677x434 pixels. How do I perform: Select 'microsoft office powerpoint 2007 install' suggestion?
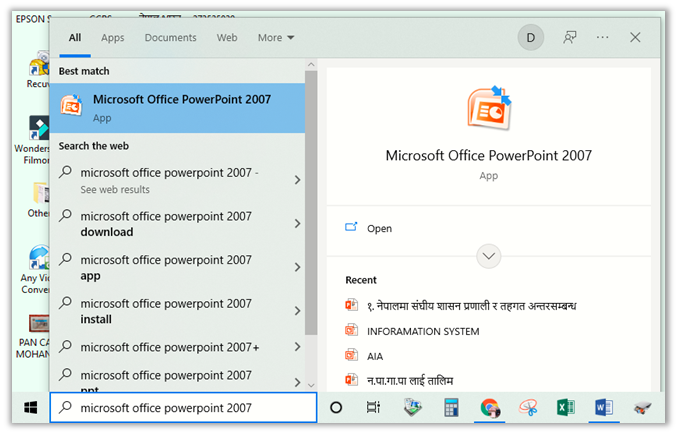tap(177, 311)
